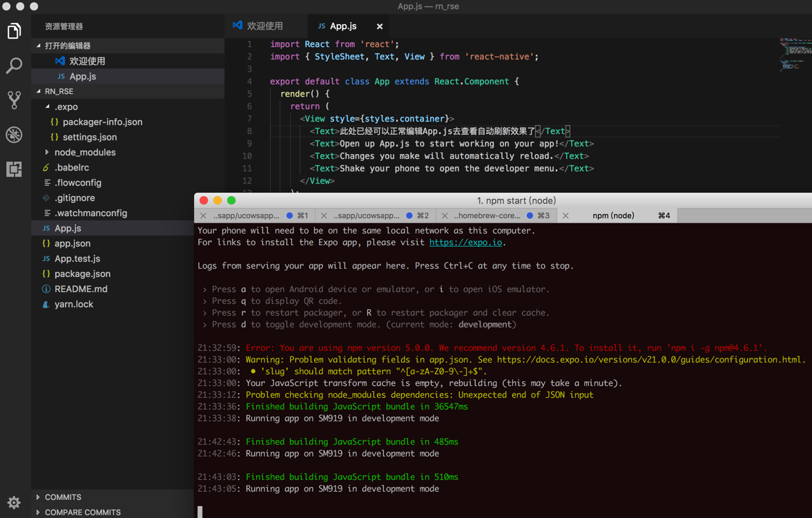
Task: Expand the node_modules folder
Action: pos(84,152)
